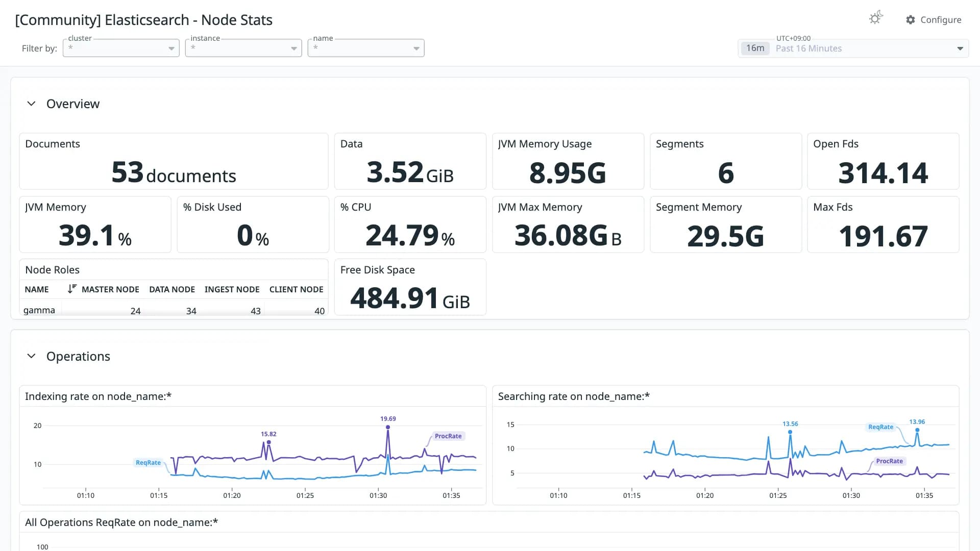Screen dimensions: 980x551
Task: Click the Searching rate on node_name:* title
Action: 574,396
